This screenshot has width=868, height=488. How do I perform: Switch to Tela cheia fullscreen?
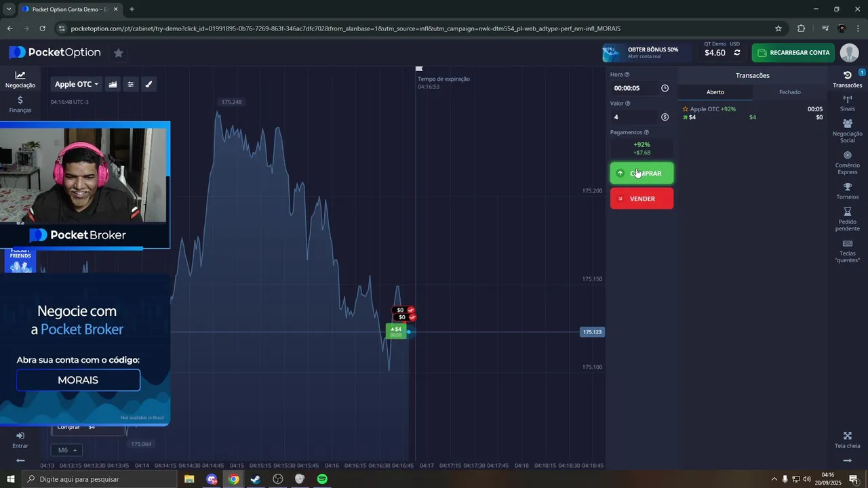coord(848,440)
